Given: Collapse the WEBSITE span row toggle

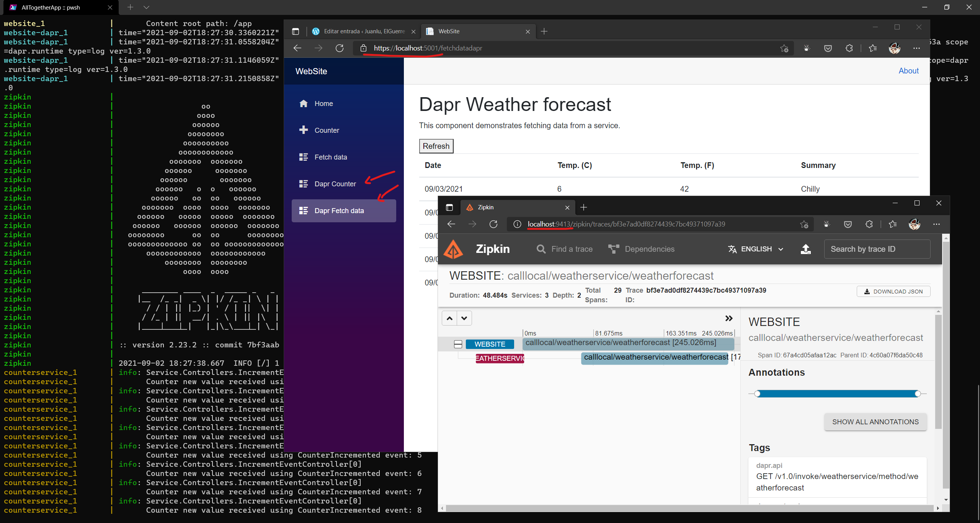Looking at the screenshot, I should (x=458, y=344).
